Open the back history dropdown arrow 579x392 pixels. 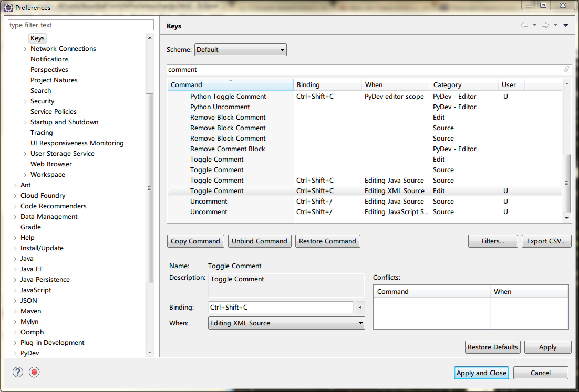click(534, 25)
